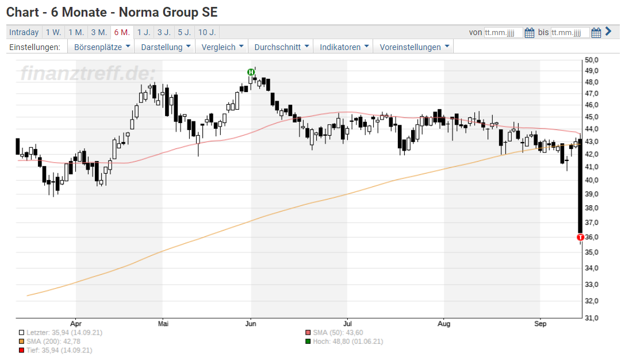Click the 50,0 price axis label
Screen dimensions: 625x364
592,60
